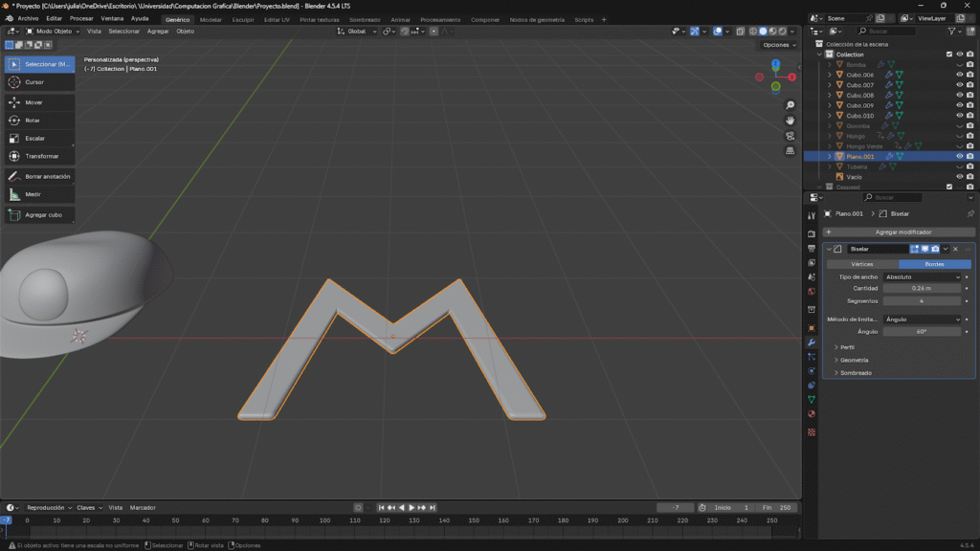Open the Archivo menu
This screenshot has width=980, height=551.
(28, 18)
